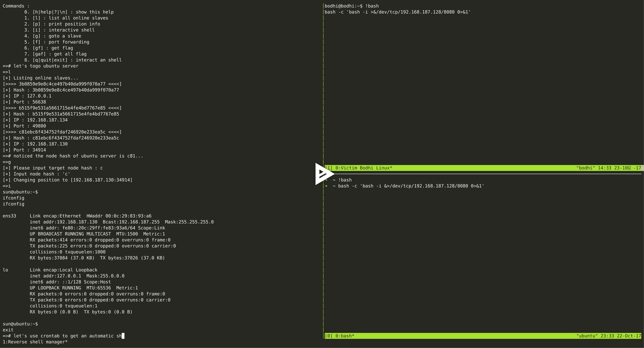Click the 'exit' command line

click(8, 330)
